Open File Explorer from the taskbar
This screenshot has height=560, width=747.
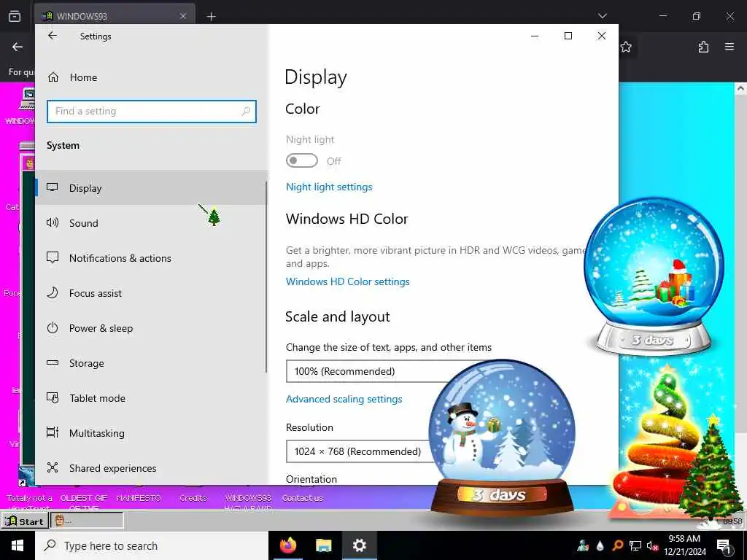pyautogui.click(x=323, y=545)
